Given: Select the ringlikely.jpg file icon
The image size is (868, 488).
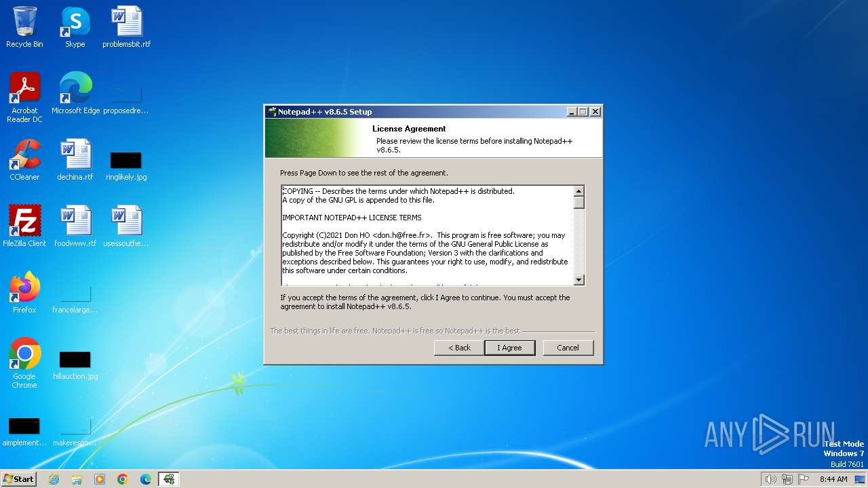Looking at the screenshot, I should (126, 165).
